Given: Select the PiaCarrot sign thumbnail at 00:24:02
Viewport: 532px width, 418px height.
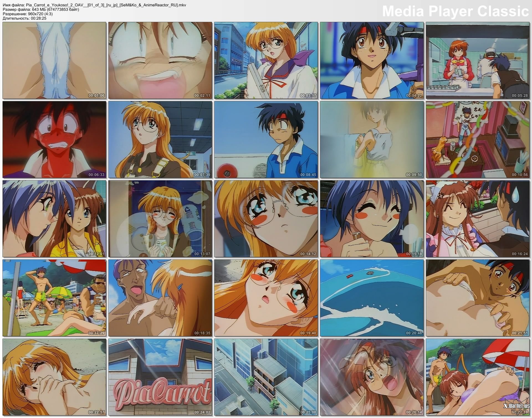Looking at the screenshot, I should click(x=160, y=377).
